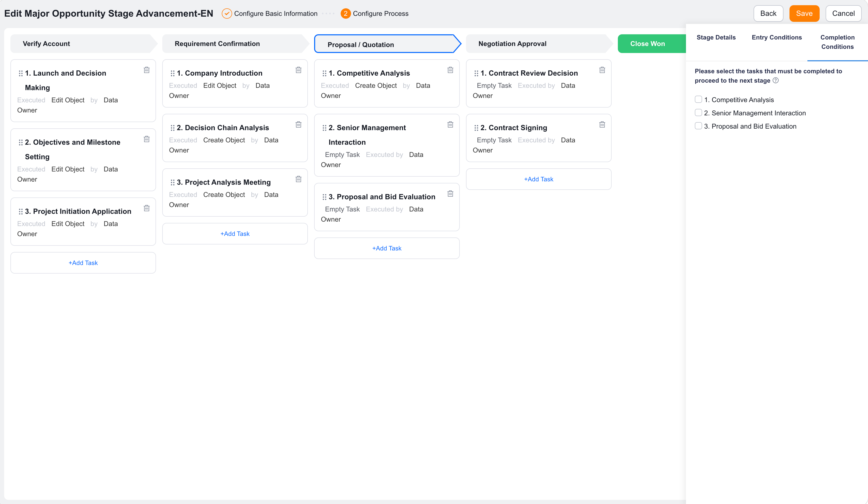Delete the Contract Review Decision task

[602, 70]
